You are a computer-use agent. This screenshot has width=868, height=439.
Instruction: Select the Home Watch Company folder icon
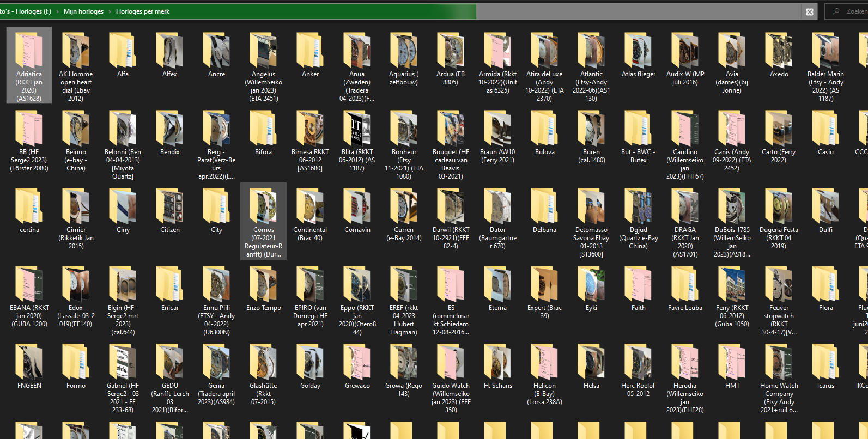coord(779,362)
